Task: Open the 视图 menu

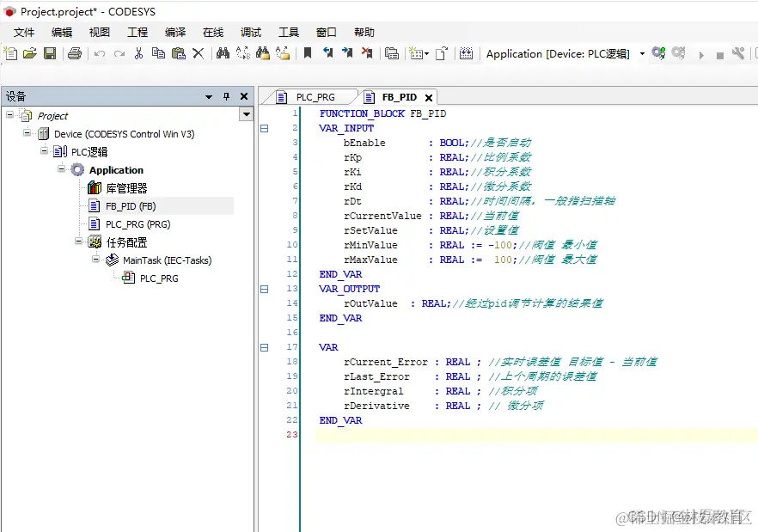Action: (x=99, y=33)
